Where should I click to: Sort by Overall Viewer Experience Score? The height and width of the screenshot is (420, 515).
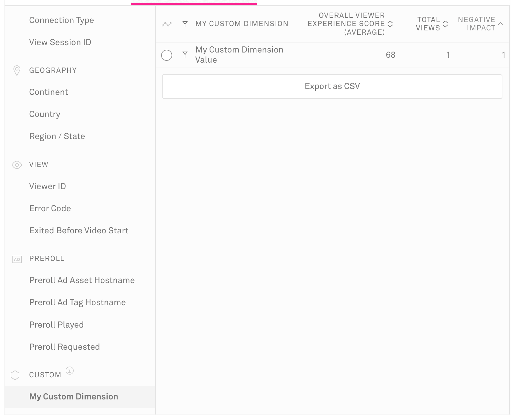point(390,24)
